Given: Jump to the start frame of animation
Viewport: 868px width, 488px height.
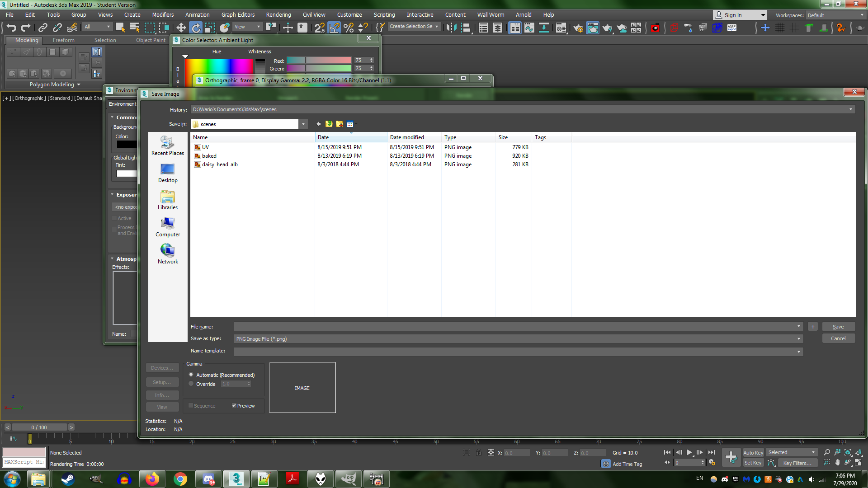Looking at the screenshot, I should click(667, 452).
